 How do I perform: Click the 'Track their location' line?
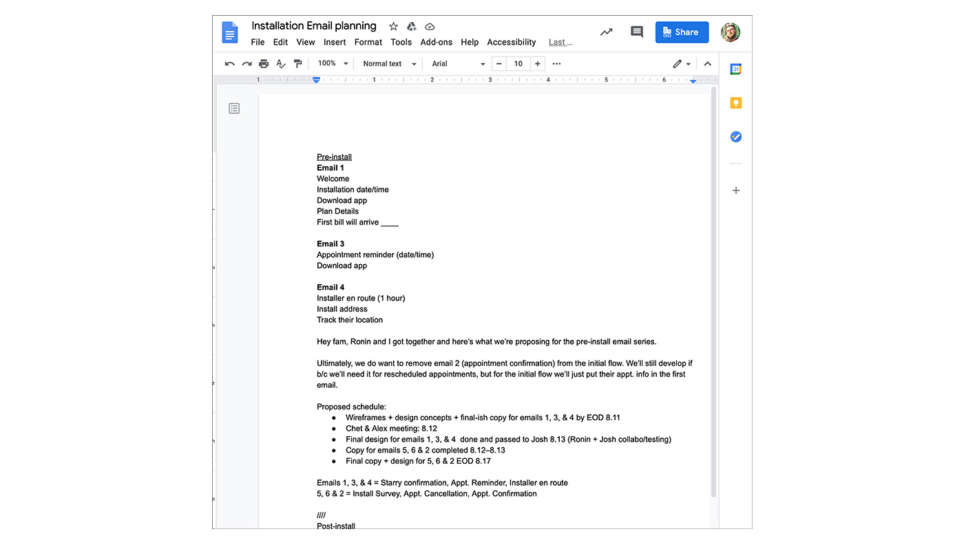pos(350,320)
